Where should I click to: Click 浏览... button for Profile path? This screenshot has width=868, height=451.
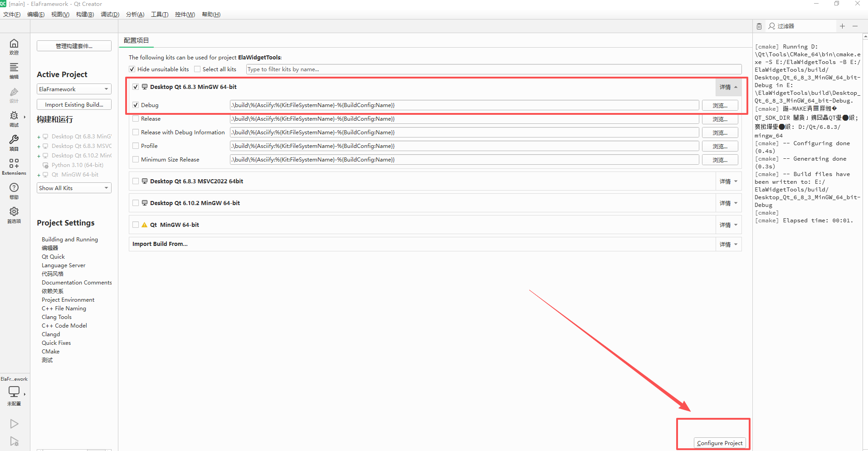tap(720, 146)
